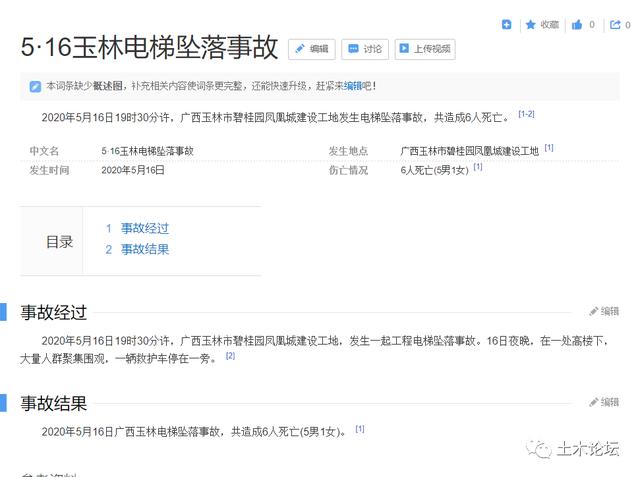The image size is (640, 477).
Task: Open reference [1] next to 伤亡情况 value
Action: pos(478,168)
